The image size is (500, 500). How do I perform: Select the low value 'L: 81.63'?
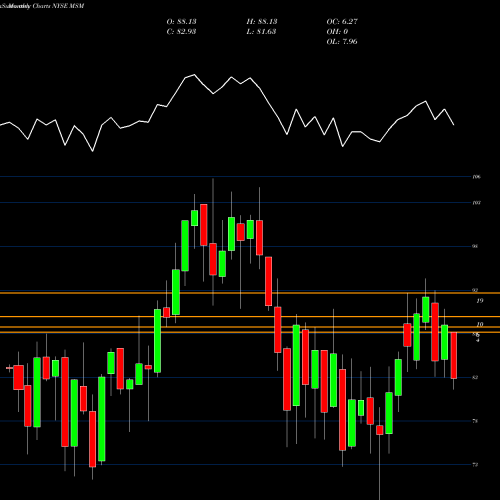(261, 32)
